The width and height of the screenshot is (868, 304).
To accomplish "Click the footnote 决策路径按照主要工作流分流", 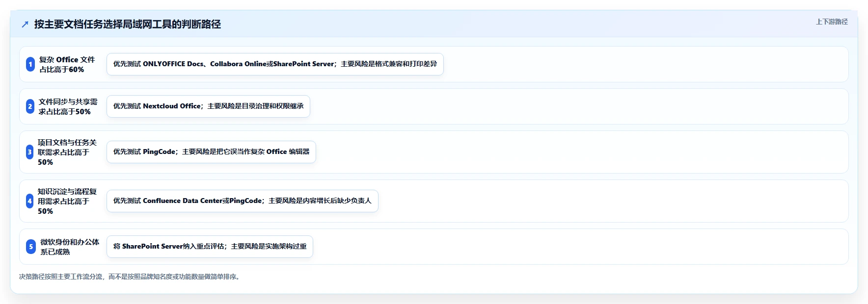I will tap(130, 277).
